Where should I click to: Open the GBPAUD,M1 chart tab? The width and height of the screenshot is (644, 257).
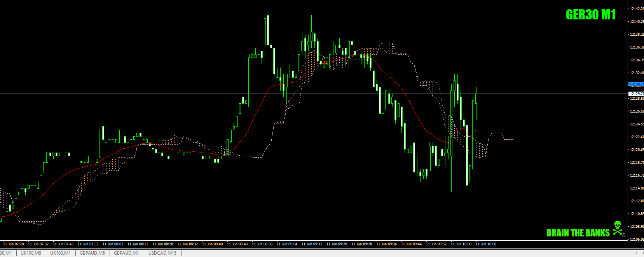click(x=126, y=253)
